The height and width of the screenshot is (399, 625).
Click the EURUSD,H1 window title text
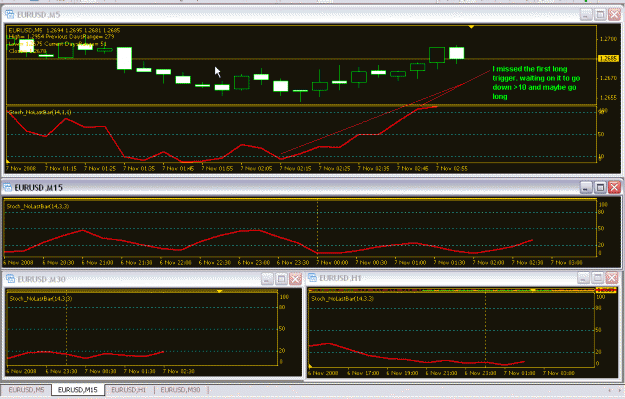coord(340,278)
